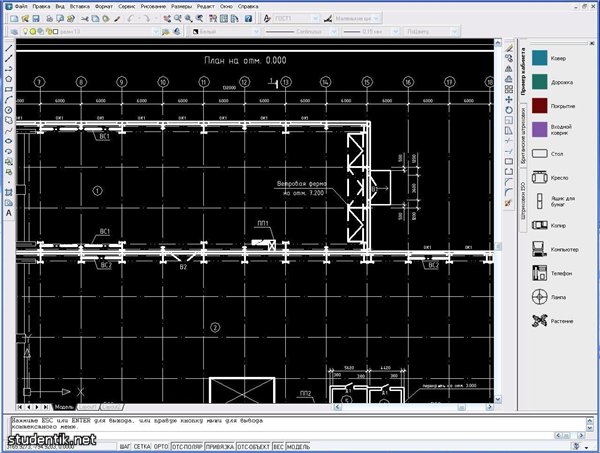Select the Line tool in draw toolbar
This screenshot has height=453, width=600.
tap(9, 49)
